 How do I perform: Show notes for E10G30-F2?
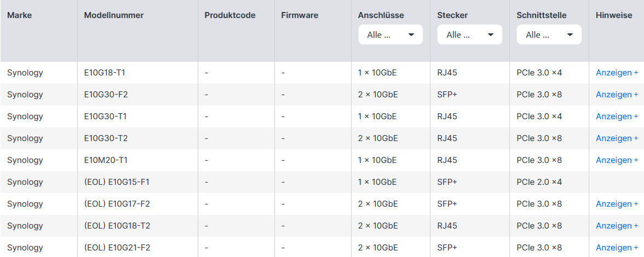(617, 95)
